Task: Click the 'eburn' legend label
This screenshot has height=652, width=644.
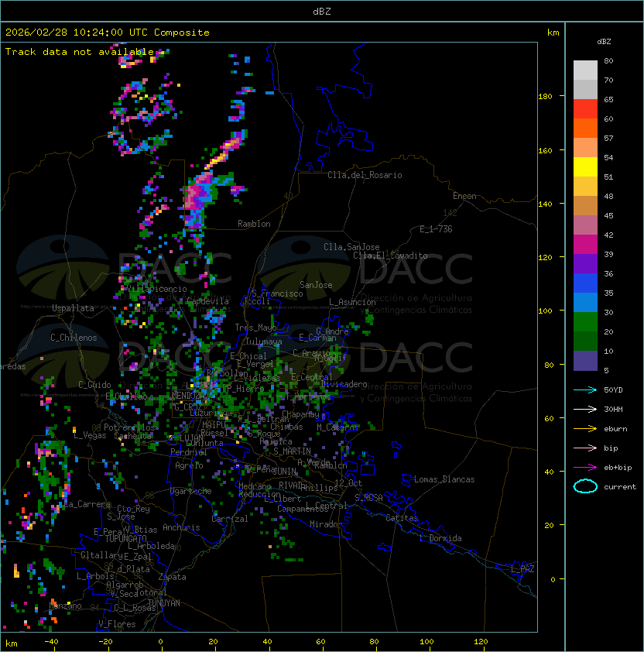Action: (615, 429)
